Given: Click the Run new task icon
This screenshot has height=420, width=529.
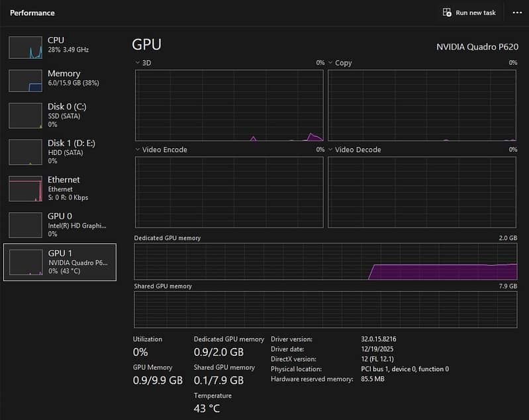Looking at the screenshot, I should (447, 13).
